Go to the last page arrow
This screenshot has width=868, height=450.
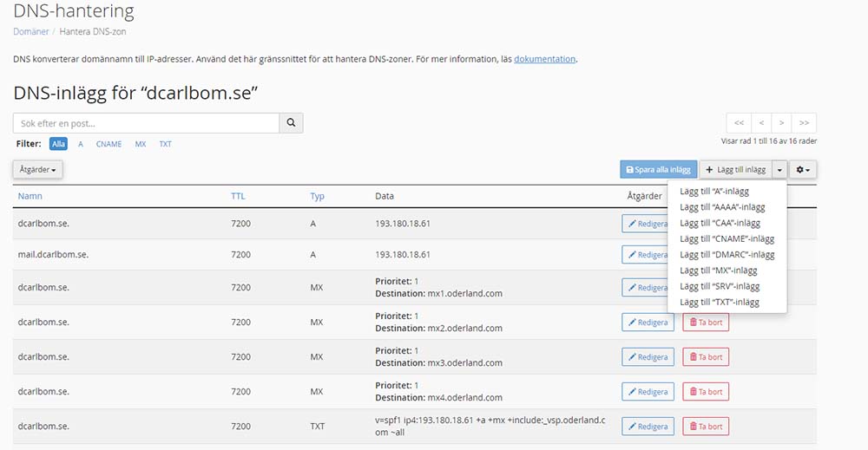point(805,123)
